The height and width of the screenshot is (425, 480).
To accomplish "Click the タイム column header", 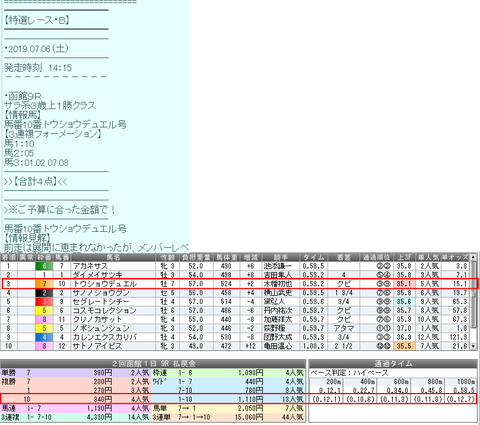I will pos(314,257).
